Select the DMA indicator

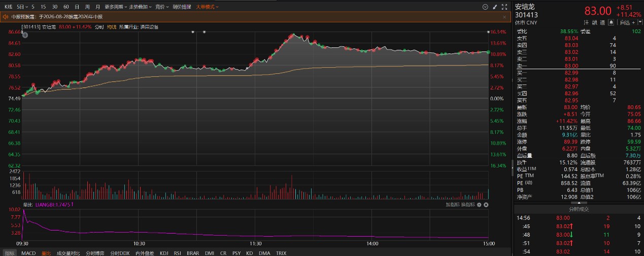(264, 252)
